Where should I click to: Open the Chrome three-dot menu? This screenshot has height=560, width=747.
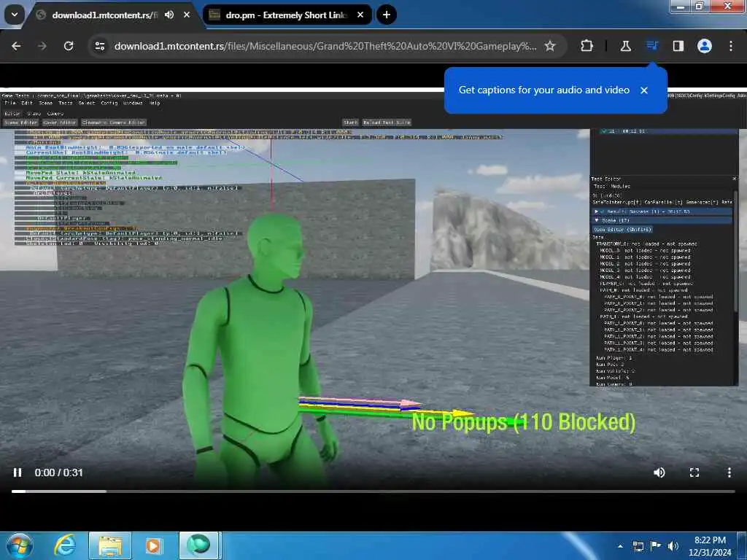point(731,46)
